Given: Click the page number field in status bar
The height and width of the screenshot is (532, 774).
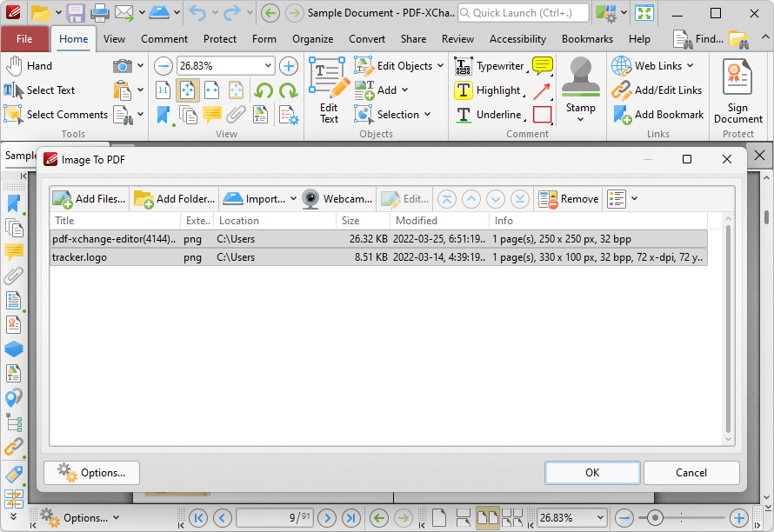Looking at the screenshot, I should pos(275,518).
